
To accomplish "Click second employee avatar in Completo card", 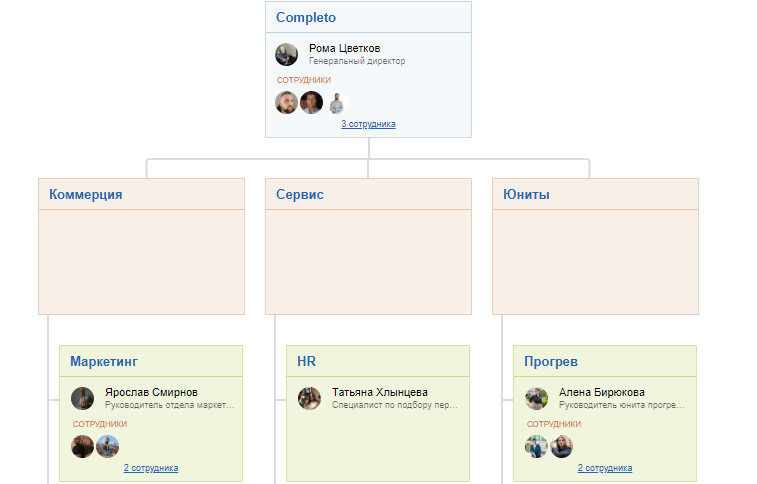I will tap(311, 103).
